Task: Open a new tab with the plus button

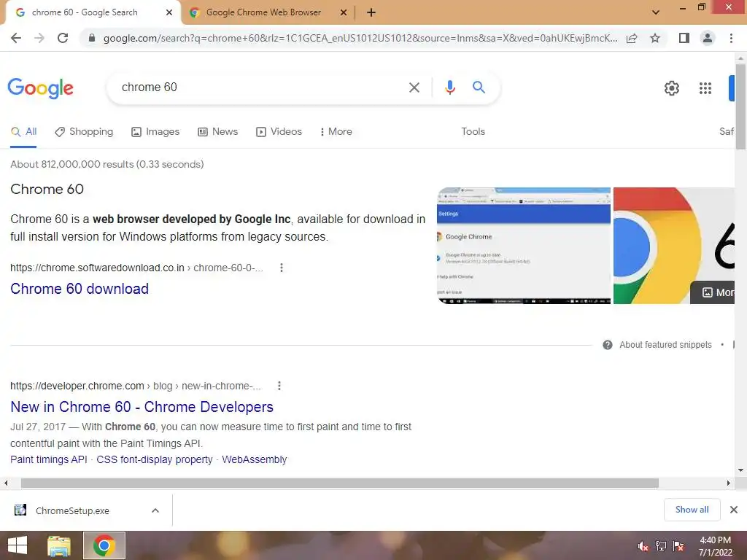Action: click(x=371, y=12)
